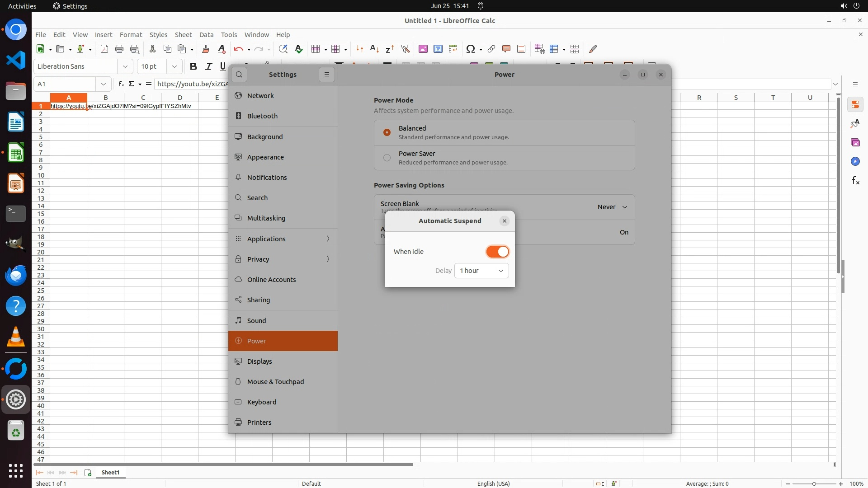Open the Sheet menu
The height and width of the screenshot is (488, 868).
click(183, 35)
